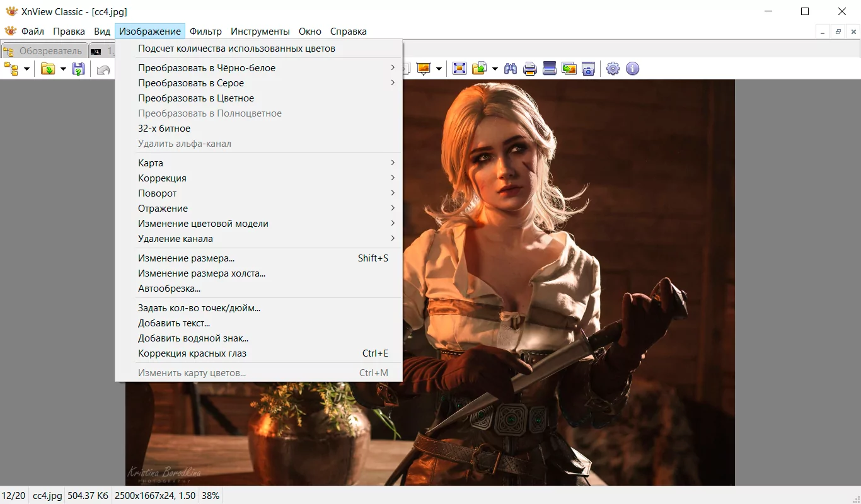Viewport: 861px width, 504px height.
Task: Click the XnView Classic title bar icon
Action: point(11,11)
